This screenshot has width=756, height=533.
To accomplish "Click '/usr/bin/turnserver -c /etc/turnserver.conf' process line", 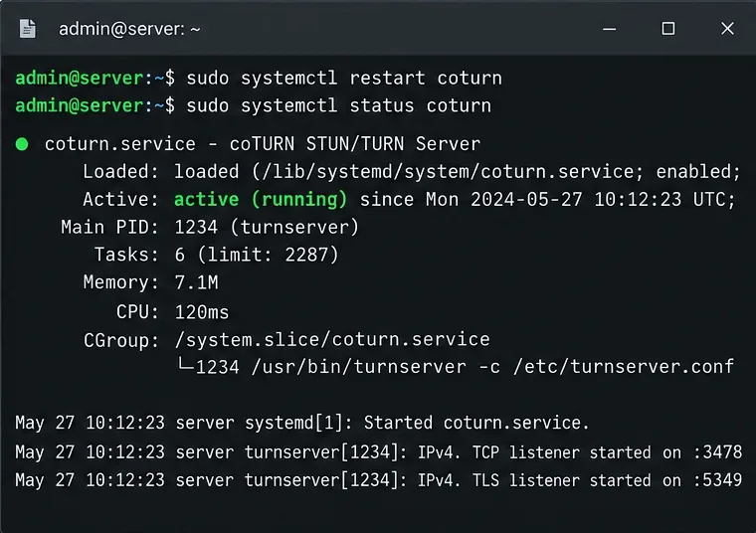I will (492, 367).
